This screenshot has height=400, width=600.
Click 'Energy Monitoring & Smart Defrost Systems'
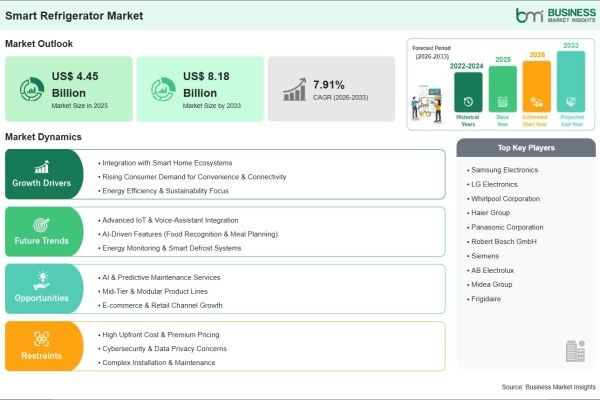pyautogui.click(x=170, y=248)
